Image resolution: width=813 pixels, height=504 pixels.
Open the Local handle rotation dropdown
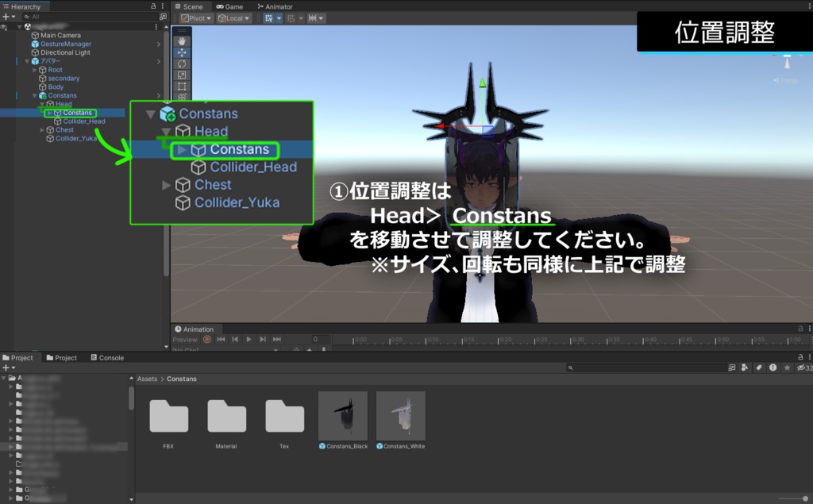click(x=234, y=18)
